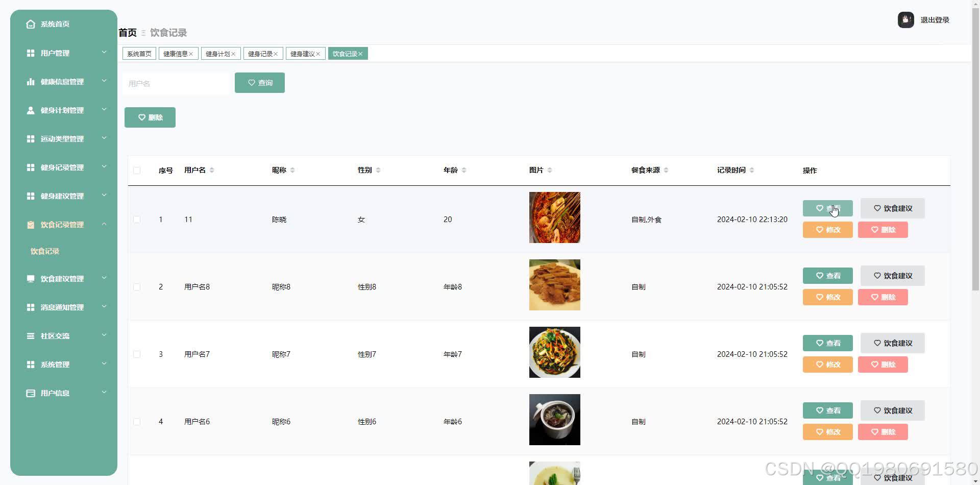This screenshot has height=485, width=980.
Task: Close the 饮食记录 tab with its x
Action: [360, 54]
